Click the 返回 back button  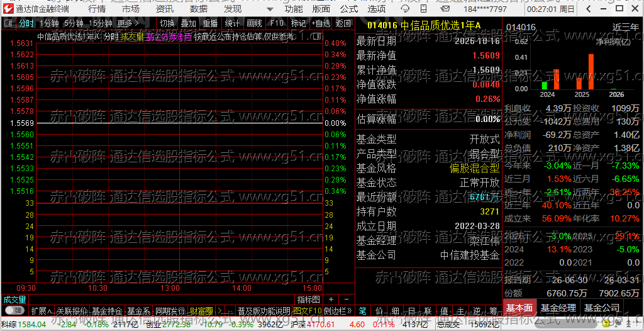(343, 23)
